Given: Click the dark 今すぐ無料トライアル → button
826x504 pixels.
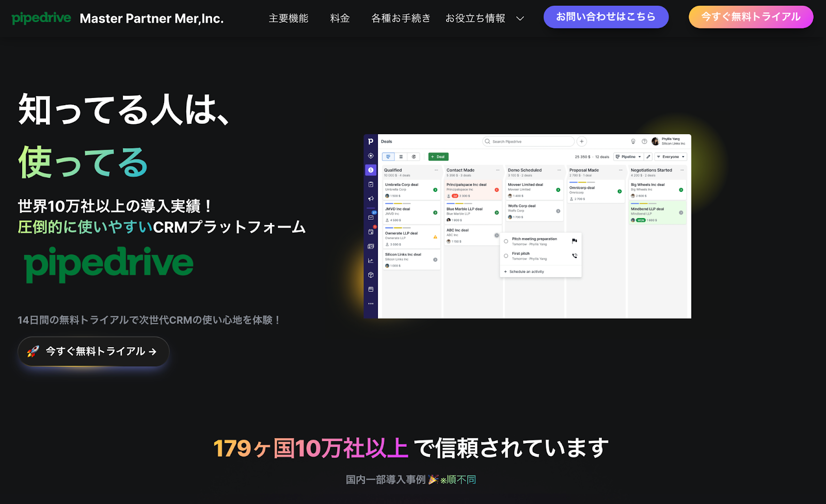Looking at the screenshot, I should [93, 351].
